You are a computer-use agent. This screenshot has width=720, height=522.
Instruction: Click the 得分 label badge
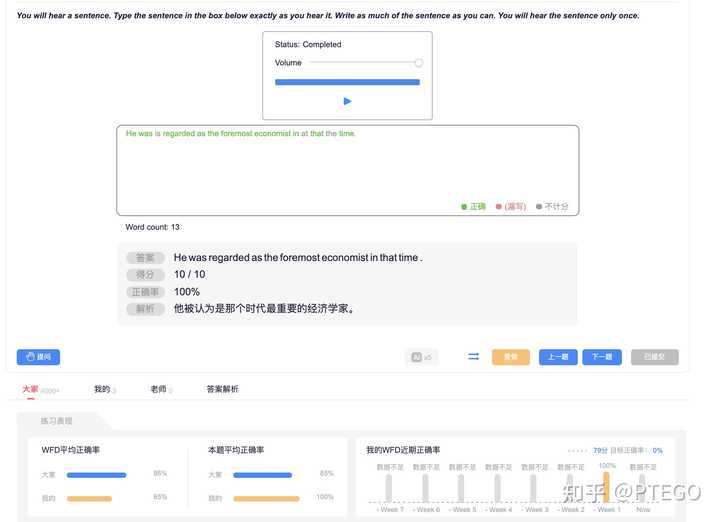coord(145,275)
